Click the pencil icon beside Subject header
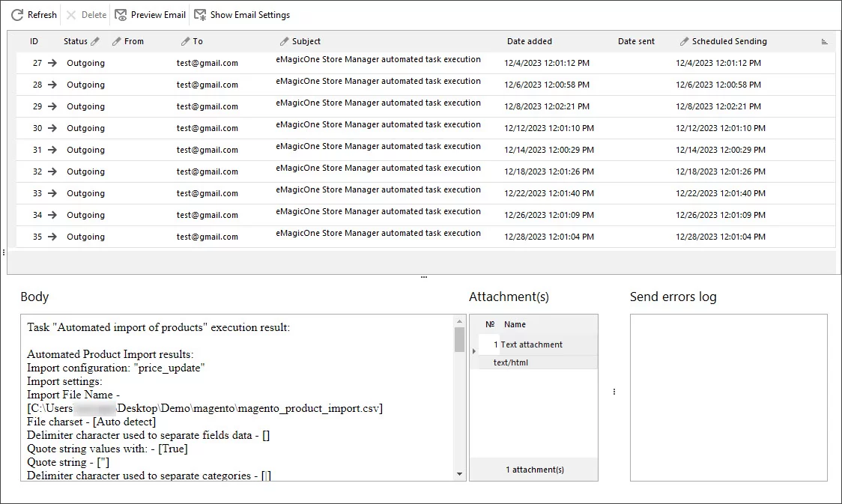Image resolution: width=842 pixels, height=504 pixels. coord(284,41)
